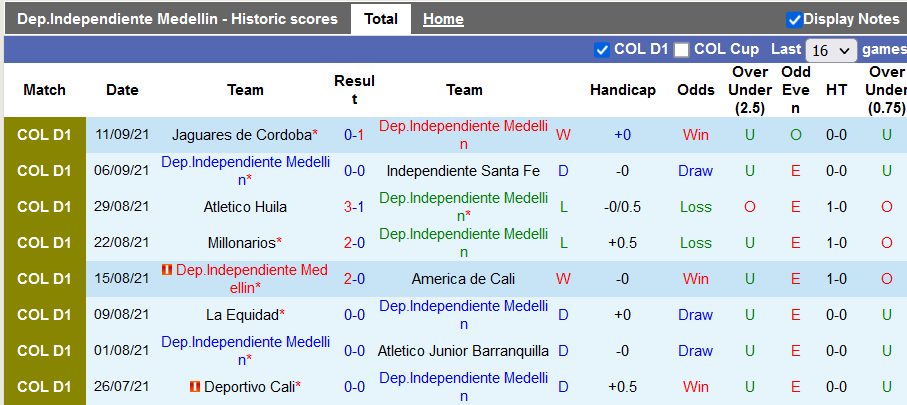
Task: Open Atletico Junior Barranquilla team page
Action: click(x=464, y=351)
